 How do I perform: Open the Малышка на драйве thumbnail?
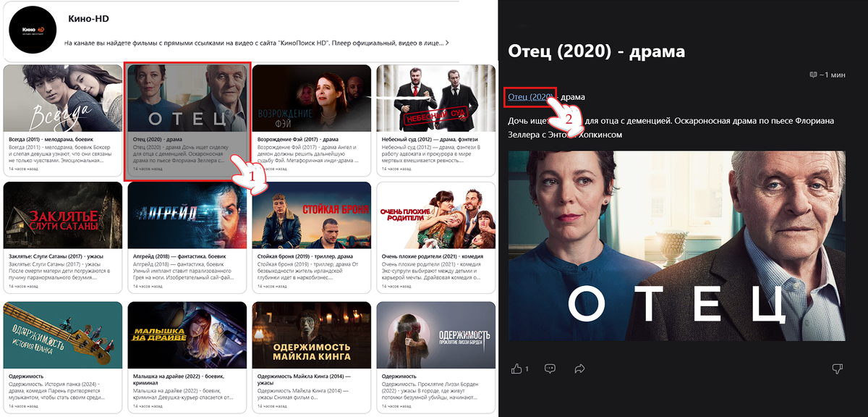(187, 334)
